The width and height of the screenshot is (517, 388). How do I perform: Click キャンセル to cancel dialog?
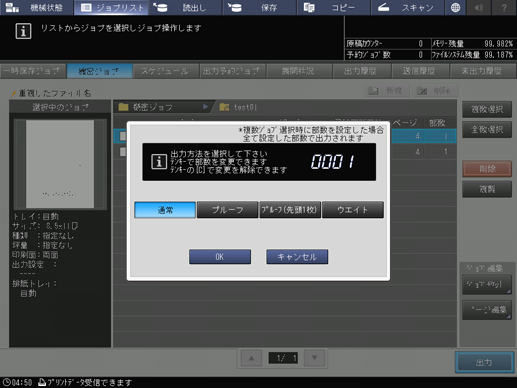coord(297,257)
